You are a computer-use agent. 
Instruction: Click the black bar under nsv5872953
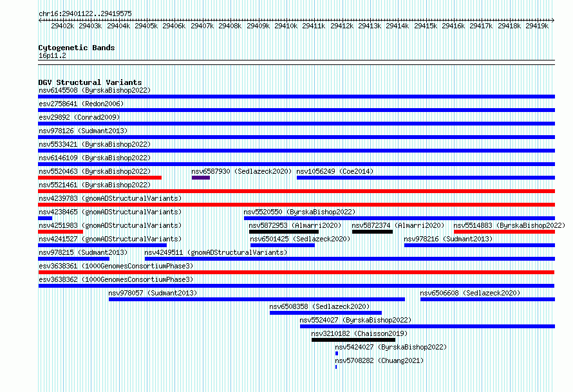pos(284,232)
